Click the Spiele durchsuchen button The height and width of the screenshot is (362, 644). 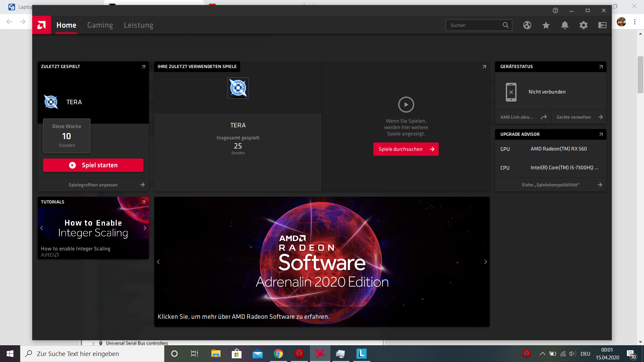(x=406, y=149)
